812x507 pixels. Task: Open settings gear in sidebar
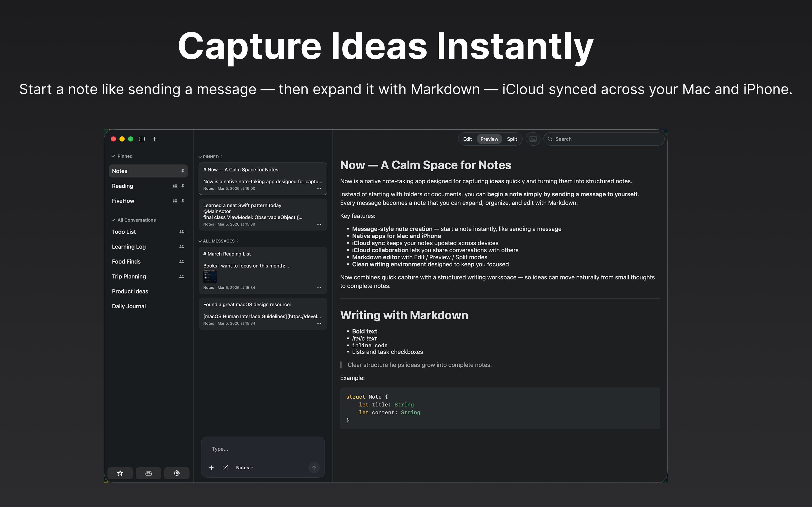click(177, 473)
